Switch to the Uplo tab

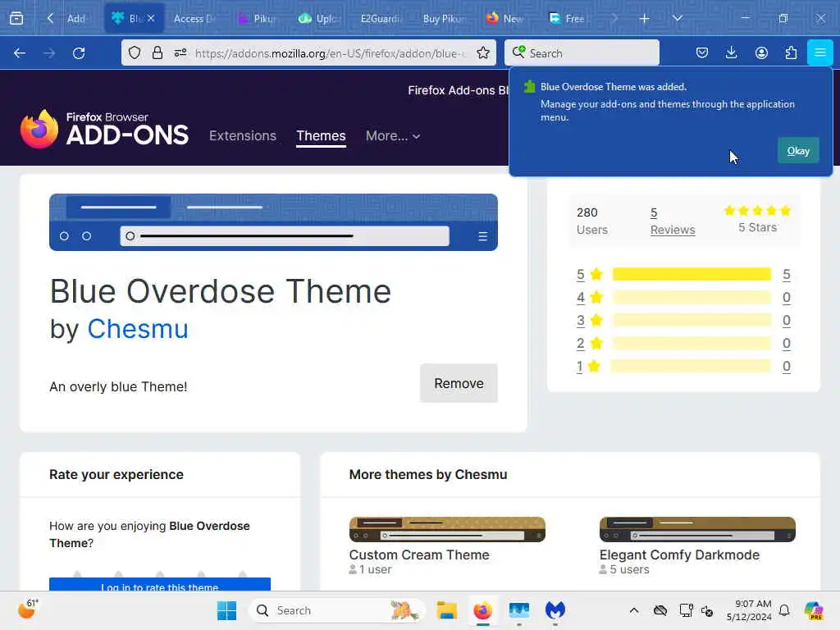320,19
